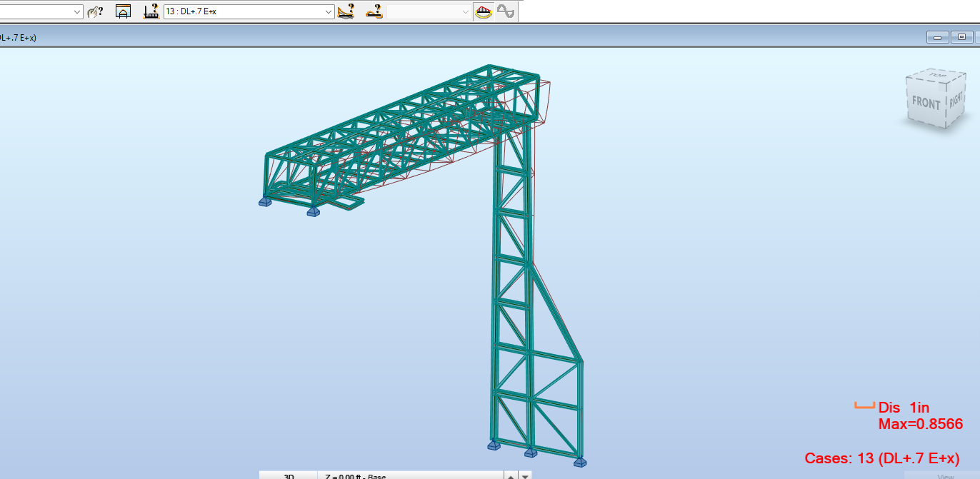The height and width of the screenshot is (479, 980).
Task: Close the model view child window
Action: click(x=978, y=37)
